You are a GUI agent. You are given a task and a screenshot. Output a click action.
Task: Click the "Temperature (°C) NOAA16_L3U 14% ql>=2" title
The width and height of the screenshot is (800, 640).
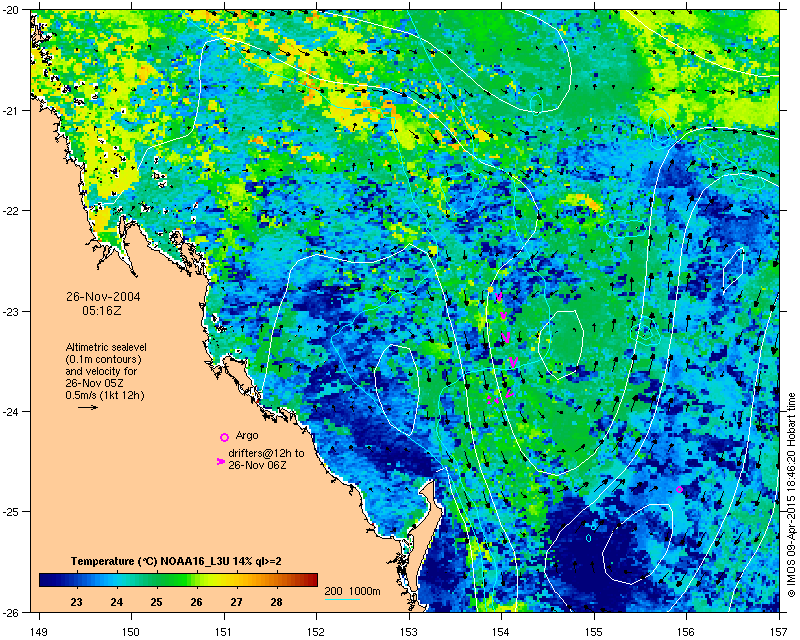tap(177, 561)
